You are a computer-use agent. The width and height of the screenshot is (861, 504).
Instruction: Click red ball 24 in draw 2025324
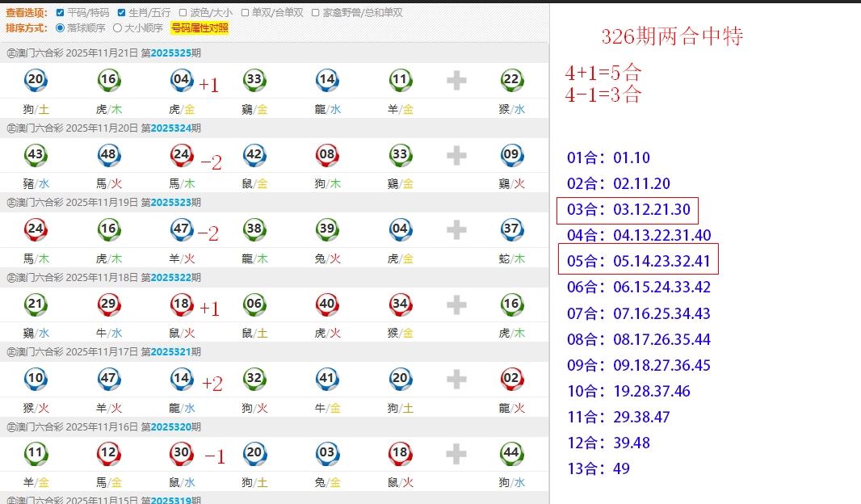tap(182, 154)
